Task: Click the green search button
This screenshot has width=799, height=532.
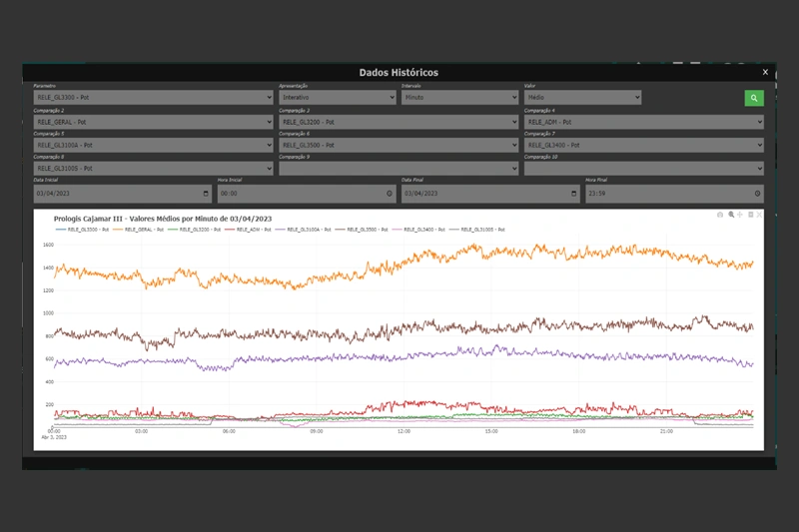Action: [753, 98]
